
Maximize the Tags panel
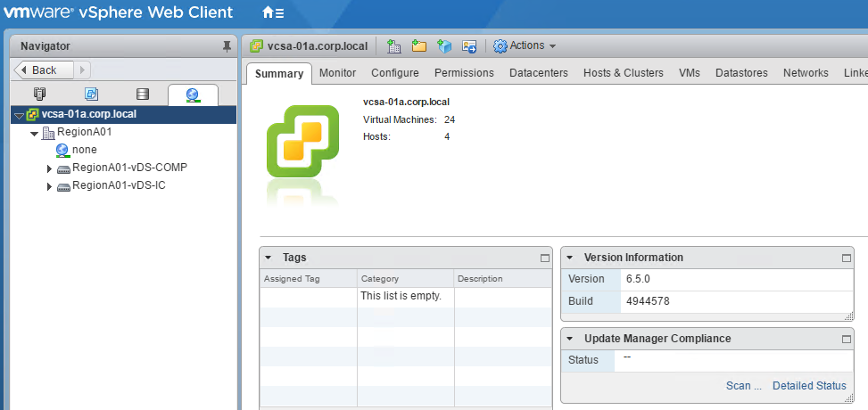(545, 258)
